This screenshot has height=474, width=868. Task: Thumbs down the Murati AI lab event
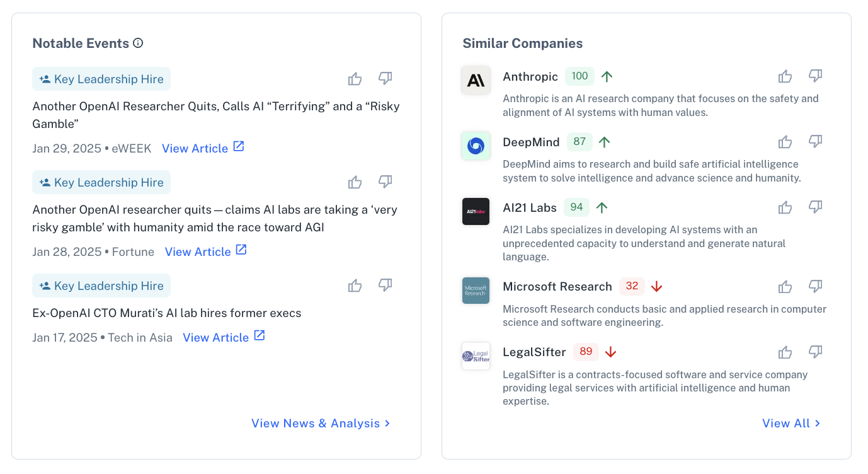[x=385, y=286]
